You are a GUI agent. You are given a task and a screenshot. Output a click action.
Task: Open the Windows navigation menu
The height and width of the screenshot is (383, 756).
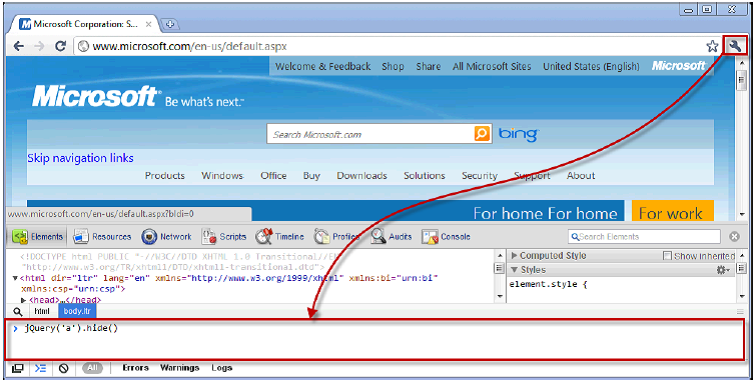pyautogui.click(x=222, y=176)
